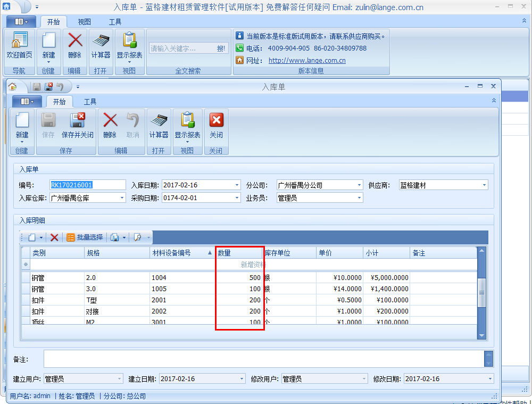Image resolution: width=532 pixels, height=404 pixels.
Task: Click the 编号 input field
Action: (87, 185)
